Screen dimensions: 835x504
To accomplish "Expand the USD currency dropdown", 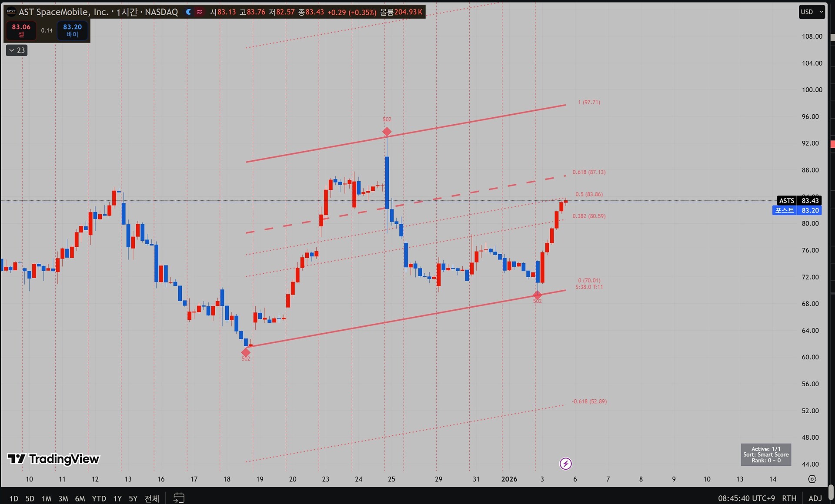I will pyautogui.click(x=812, y=12).
